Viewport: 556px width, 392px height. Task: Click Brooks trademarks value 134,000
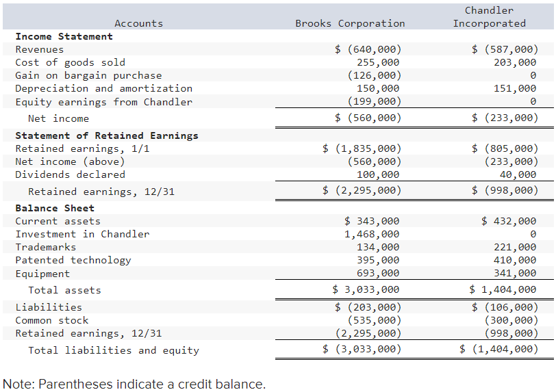[x=378, y=247]
